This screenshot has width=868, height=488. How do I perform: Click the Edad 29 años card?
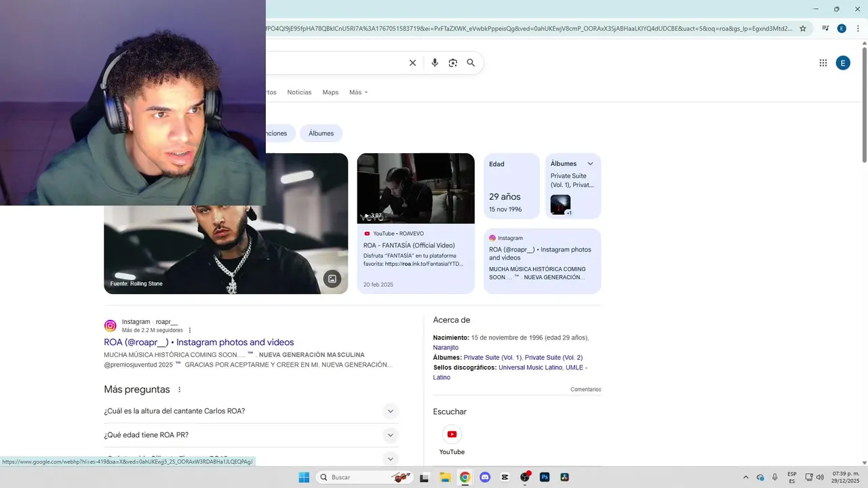tap(511, 186)
